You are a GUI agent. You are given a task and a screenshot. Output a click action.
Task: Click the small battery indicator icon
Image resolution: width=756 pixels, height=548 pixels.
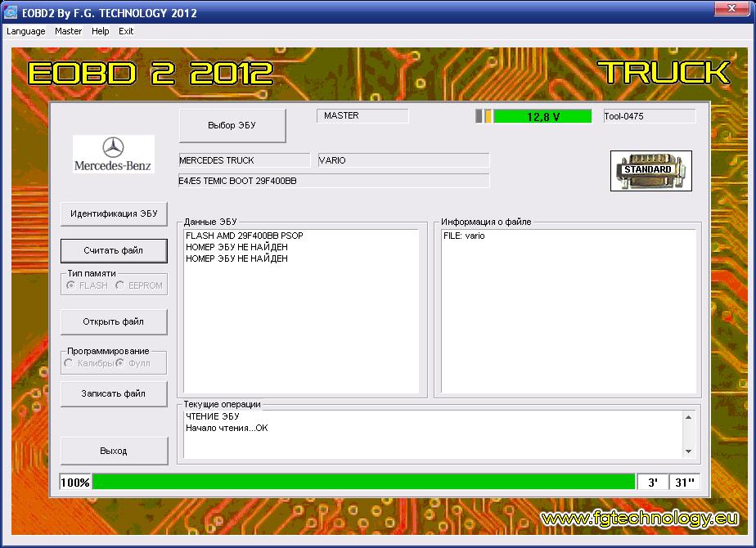point(484,116)
